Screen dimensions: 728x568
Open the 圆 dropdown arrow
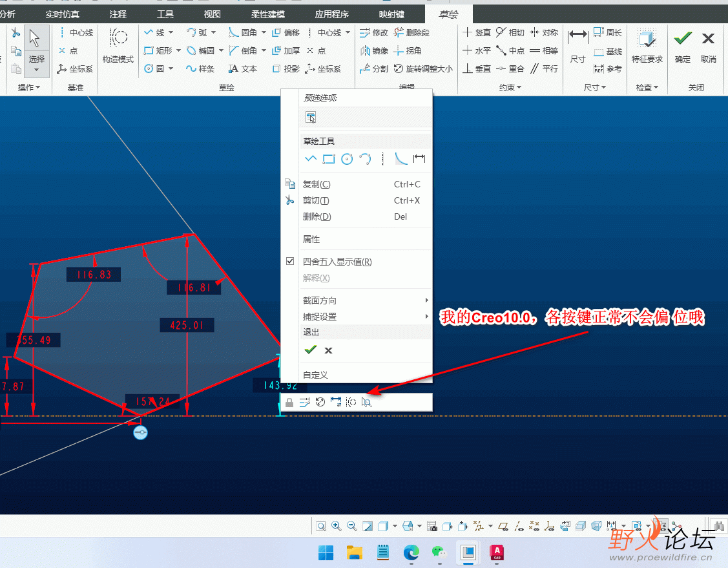171,68
